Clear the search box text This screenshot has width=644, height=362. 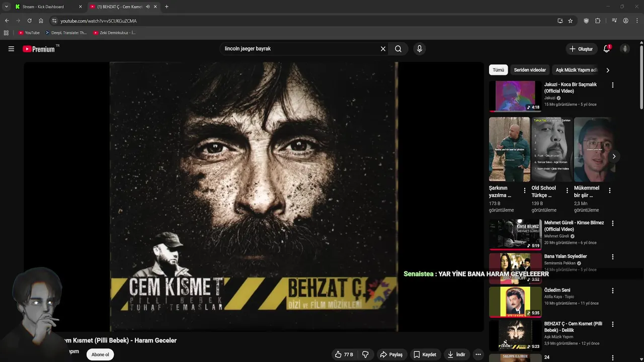[x=383, y=49]
